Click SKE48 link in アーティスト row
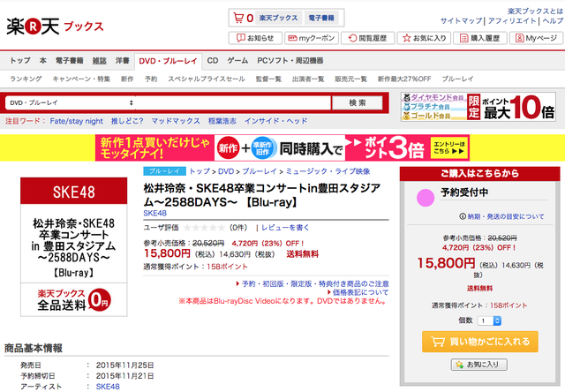Screen dimensions: 565x392 108,387
